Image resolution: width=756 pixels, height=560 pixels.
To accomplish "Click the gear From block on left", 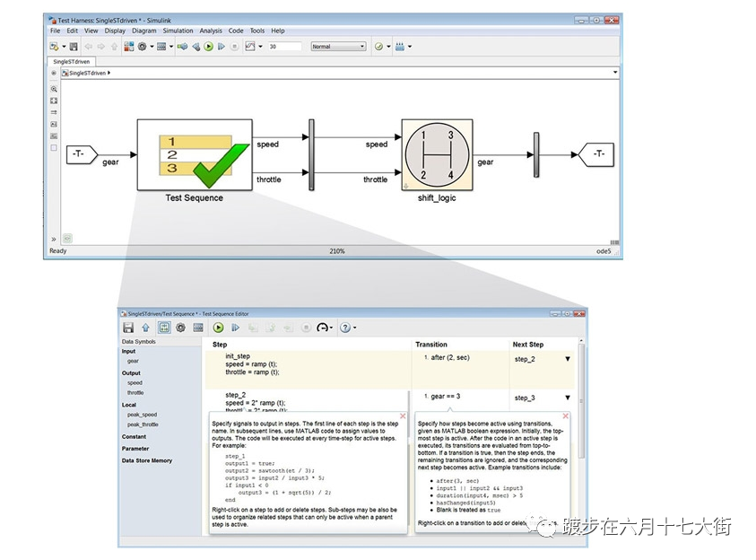I will 82,154.
